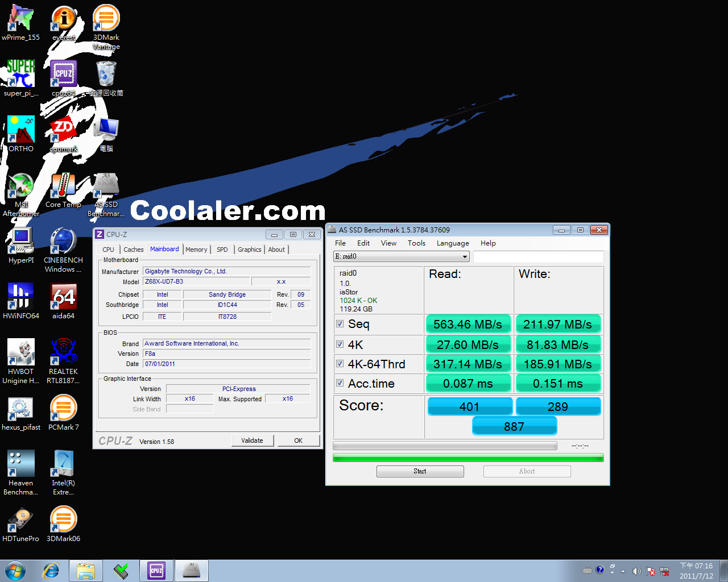Open the Tools menu in AS SSD
The height and width of the screenshot is (582, 728).
tap(416, 243)
